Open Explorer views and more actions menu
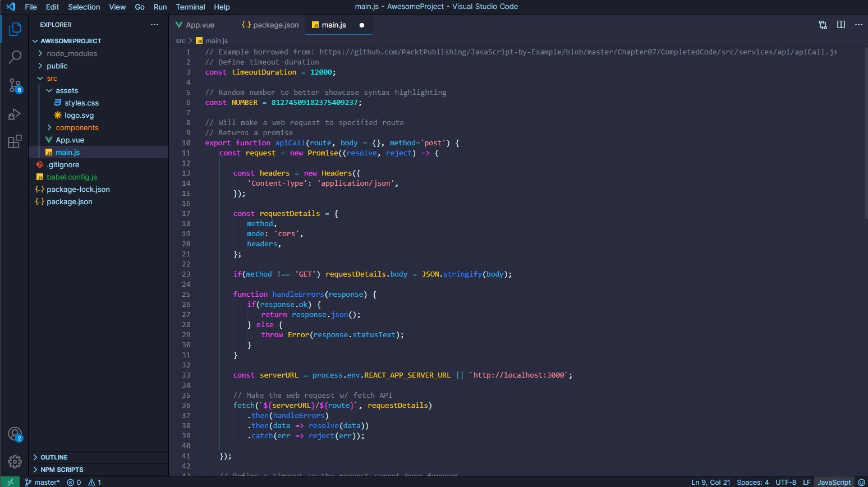This screenshot has width=868, height=487. click(x=154, y=25)
